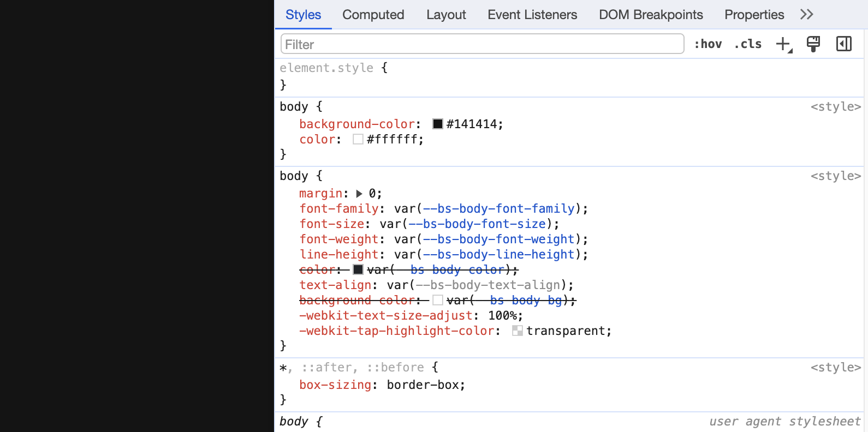Click the font-weight property name
The image size is (868, 432).
pyautogui.click(x=339, y=239)
